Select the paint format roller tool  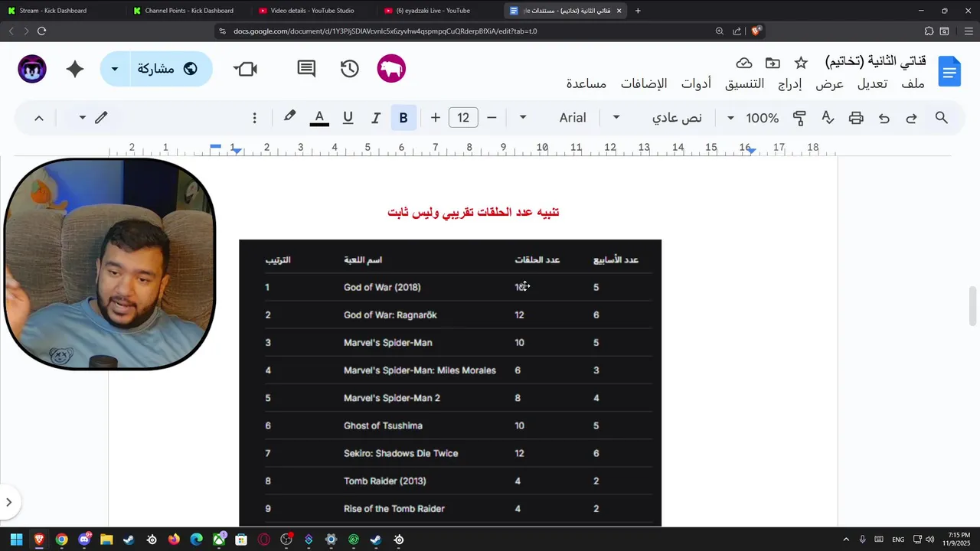pos(799,118)
